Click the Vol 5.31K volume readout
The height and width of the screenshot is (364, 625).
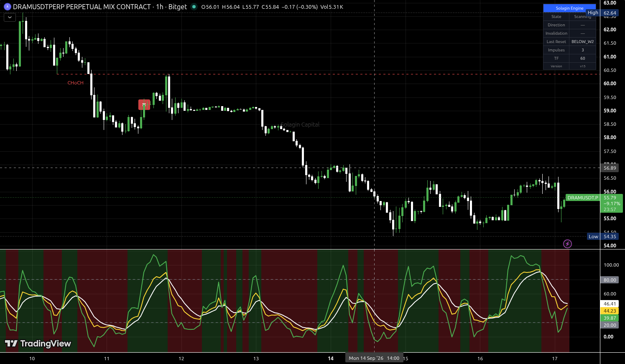click(332, 7)
